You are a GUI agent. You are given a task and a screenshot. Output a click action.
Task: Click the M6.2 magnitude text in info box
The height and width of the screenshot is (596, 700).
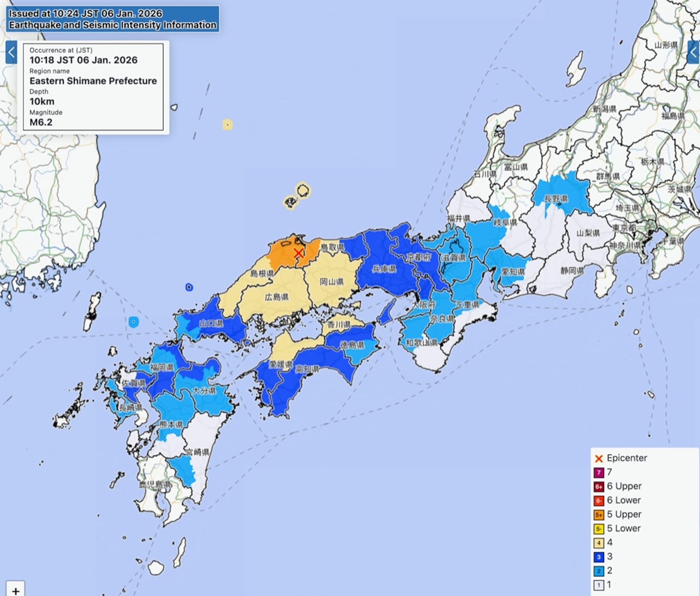click(x=41, y=122)
